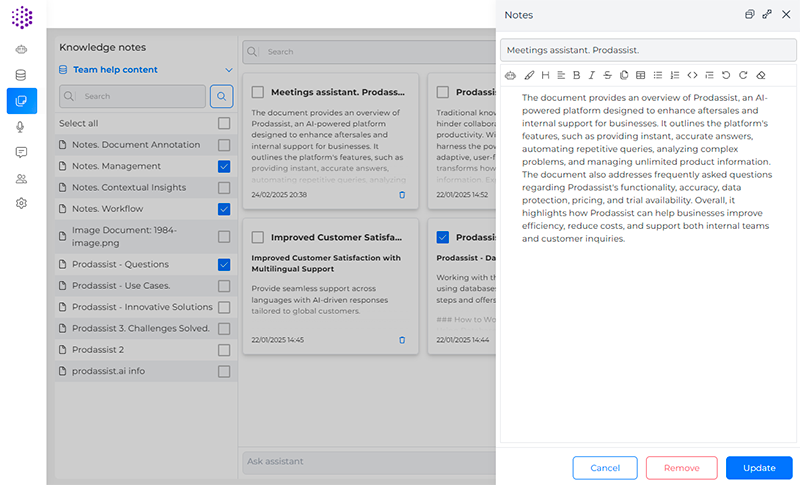800x485 pixels.
Task: Uncheck the Notes. Management checkbox
Action: click(x=224, y=166)
